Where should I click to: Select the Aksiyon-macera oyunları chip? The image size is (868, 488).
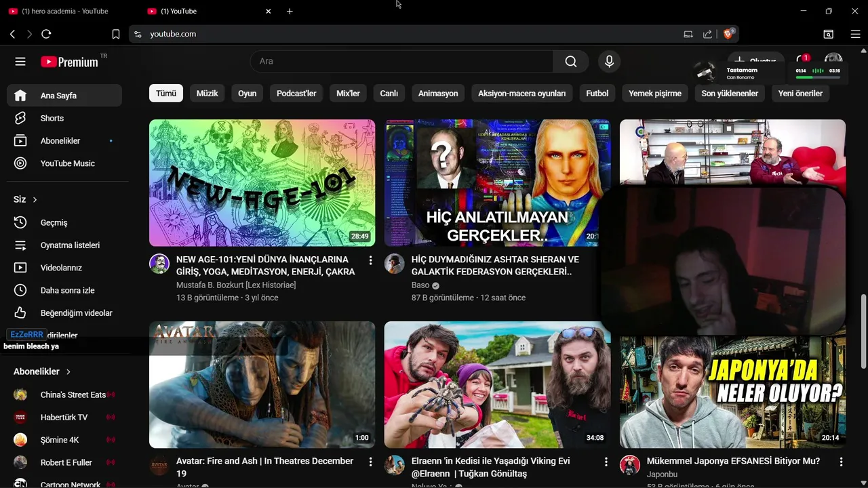point(521,94)
